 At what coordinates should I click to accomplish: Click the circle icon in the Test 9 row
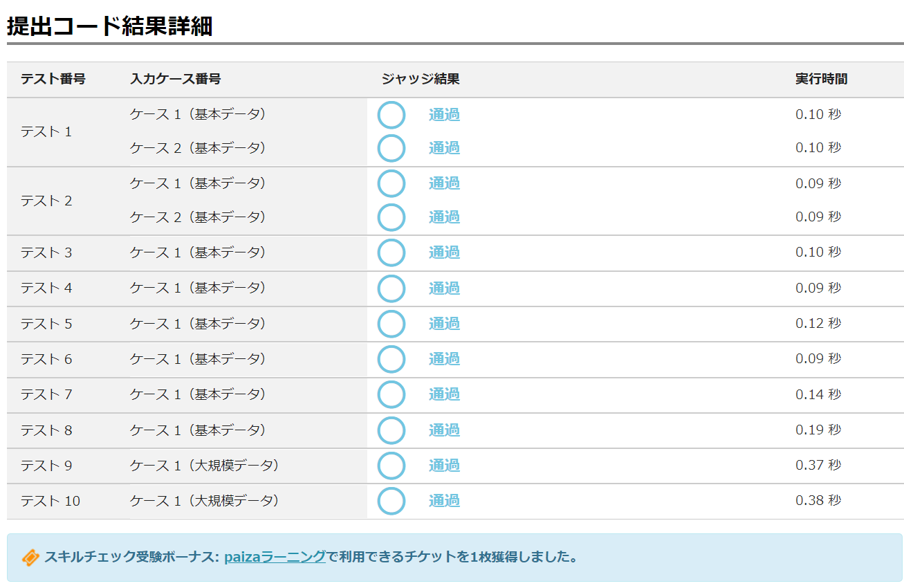pyautogui.click(x=391, y=466)
